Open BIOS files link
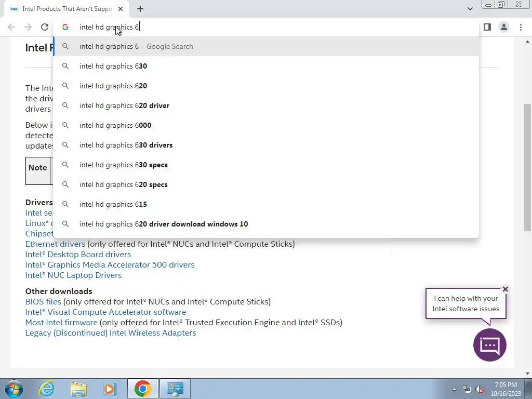Screen dimensions: 532x399 pyautogui.click(x=43, y=302)
